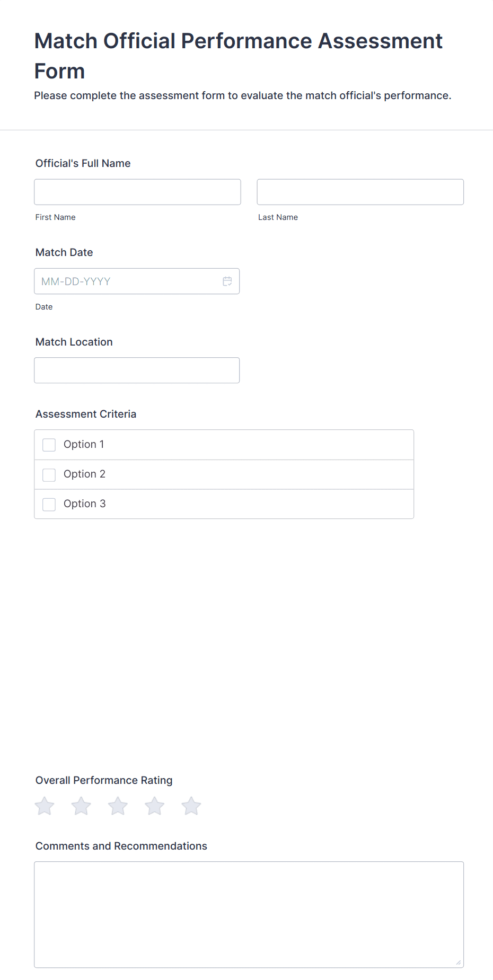Rate performance four stars

click(155, 806)
